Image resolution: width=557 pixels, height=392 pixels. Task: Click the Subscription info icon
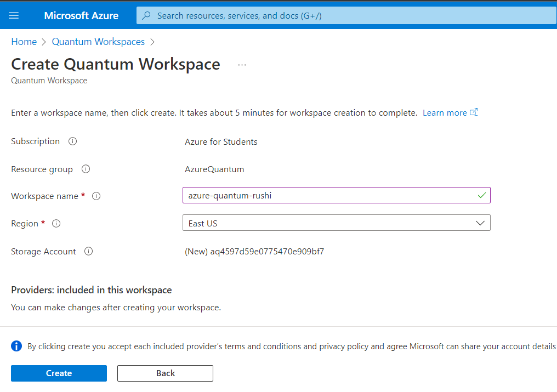[x=72, y=141]
